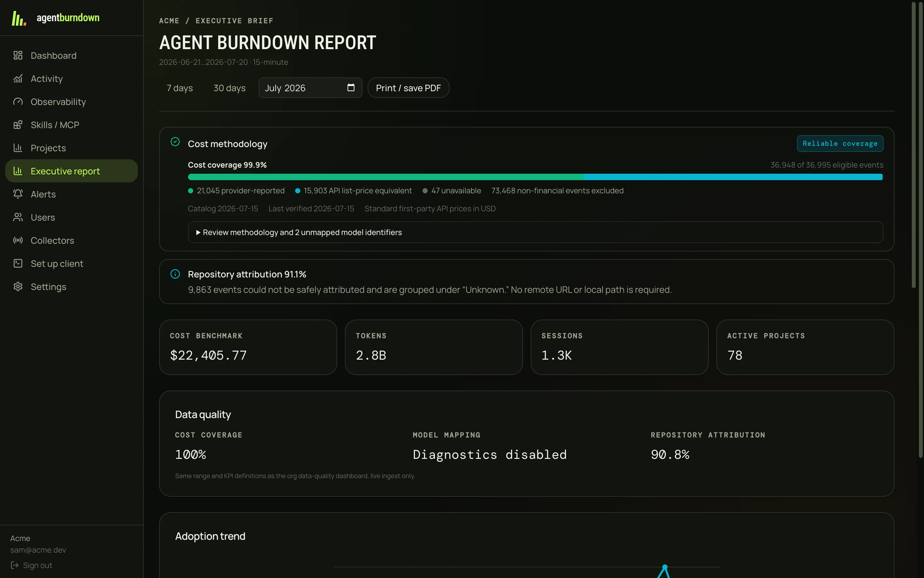Select Executive report in the sidebar

tap(72, 171)
